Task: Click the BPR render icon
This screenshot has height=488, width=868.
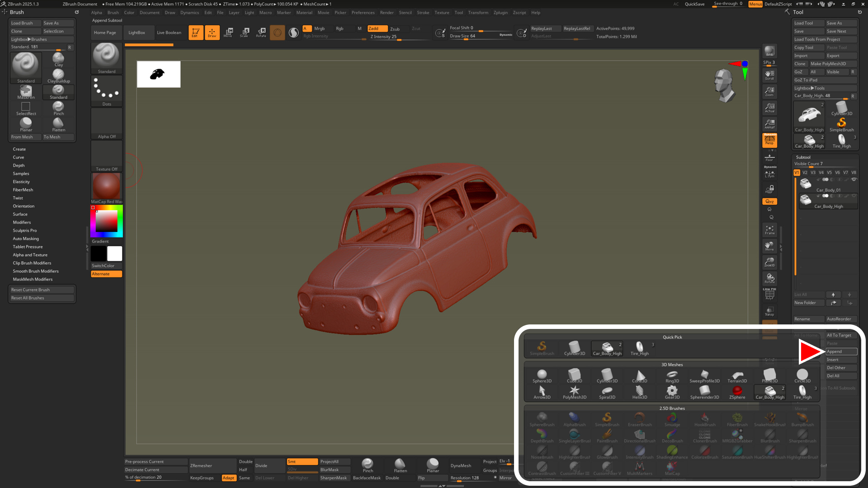Action: click(769, 51)
